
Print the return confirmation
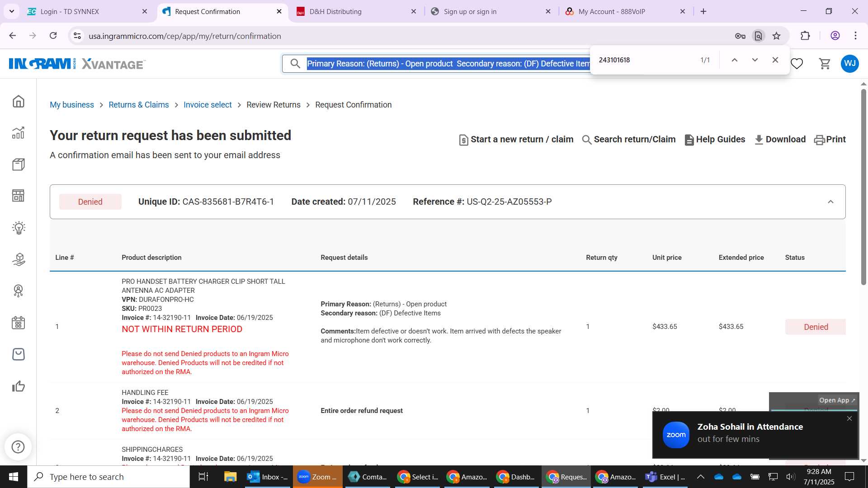[x=830, y=140]
